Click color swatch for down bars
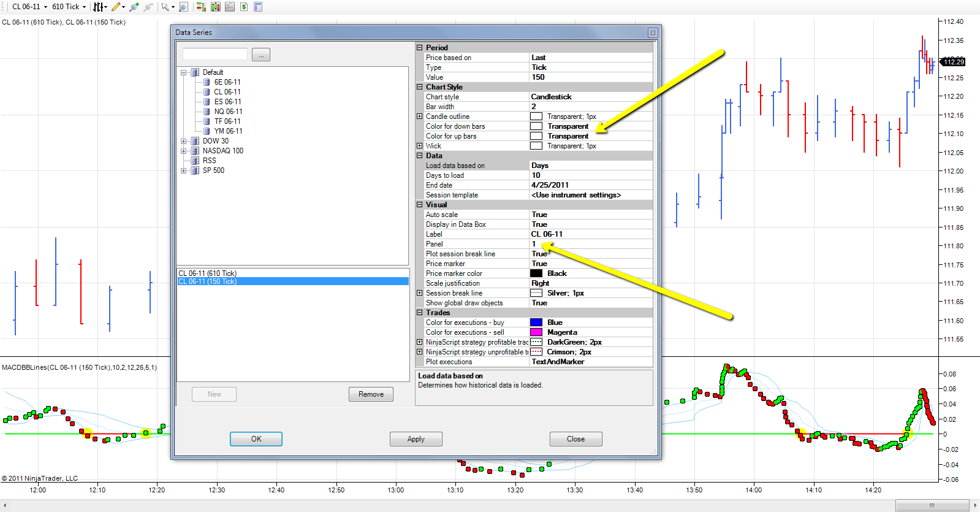 click(x=536, y=126)
